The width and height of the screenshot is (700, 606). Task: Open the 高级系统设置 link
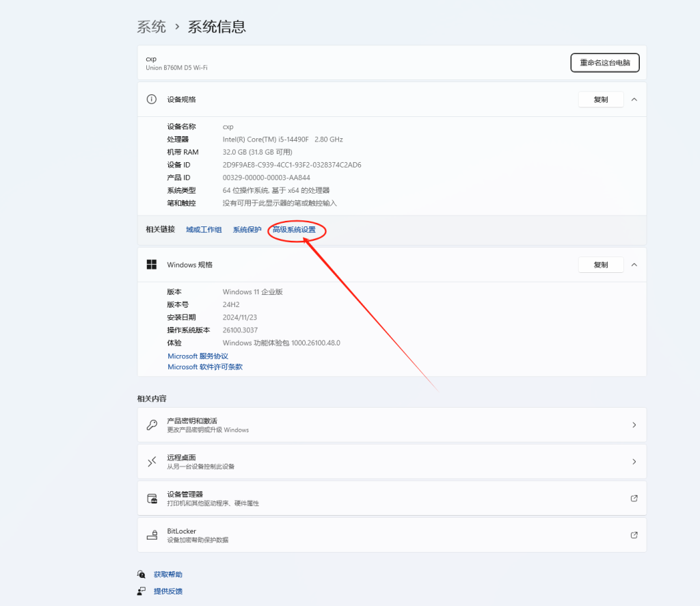pyautogui.click(x=294, y=230)
